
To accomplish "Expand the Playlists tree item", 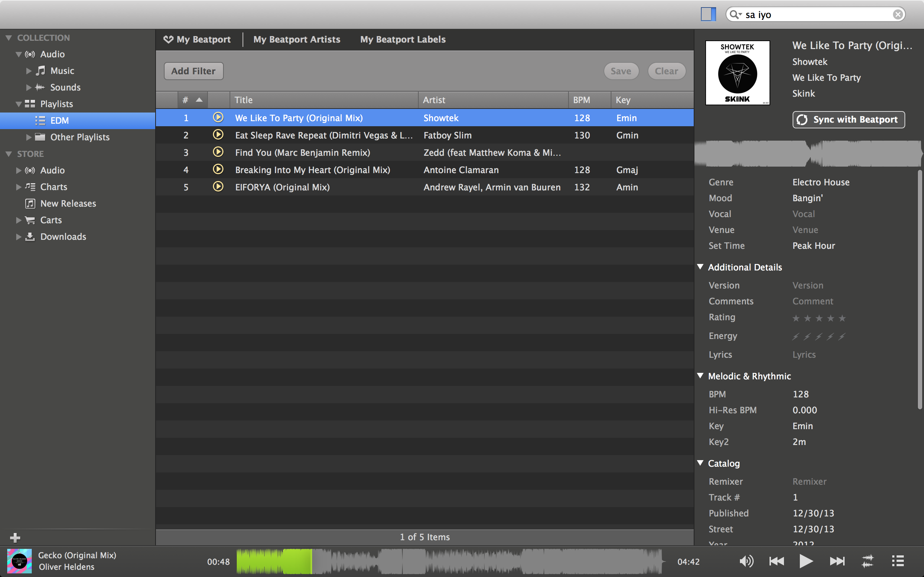I will tap(15, 104).
